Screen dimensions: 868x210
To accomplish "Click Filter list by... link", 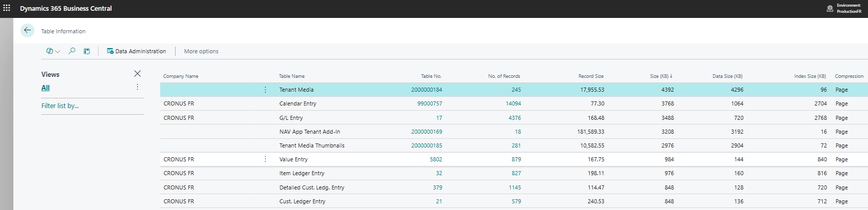I will [60, 106].
